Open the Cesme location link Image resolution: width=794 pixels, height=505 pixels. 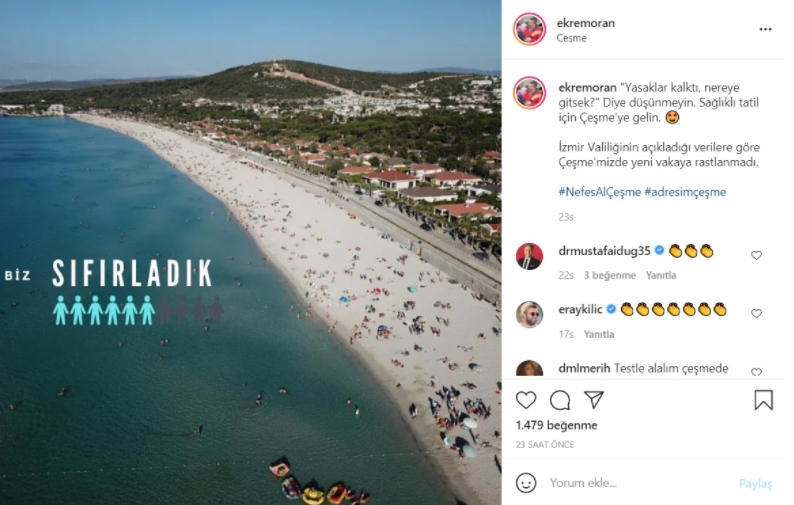pos(571,38)
